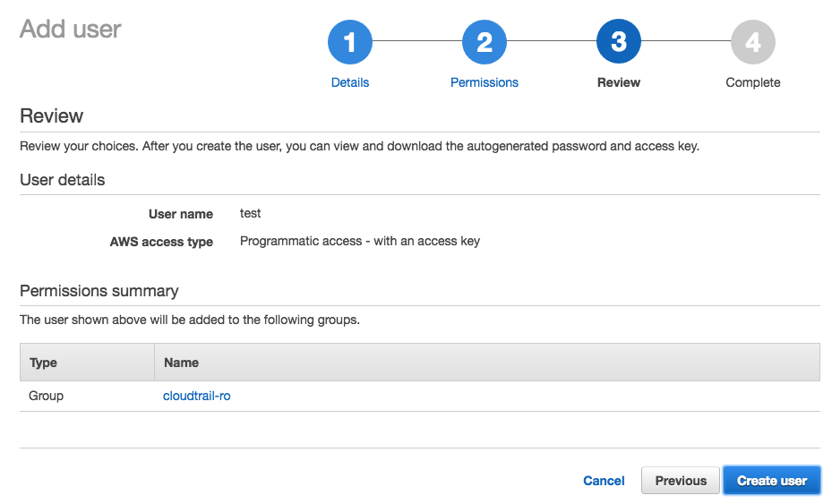The width and height of the screenshot is (832, 504).
Task: Click the Group cell in the table
Action: 47,396
